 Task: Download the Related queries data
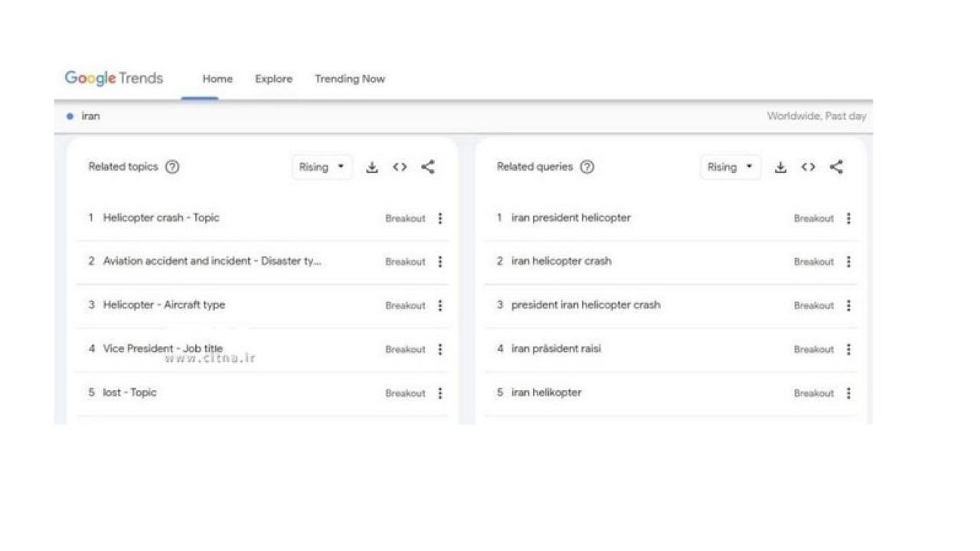click(780, 167)
